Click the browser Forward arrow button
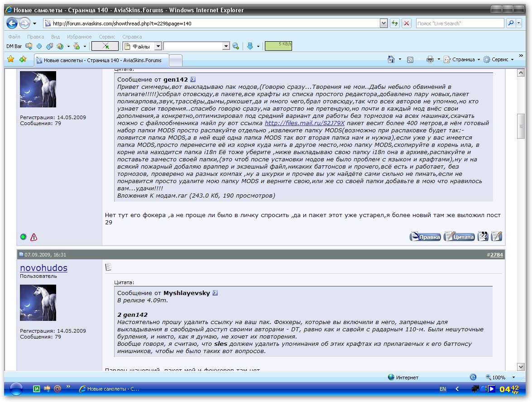532x402 pixels. click(24, 23)
